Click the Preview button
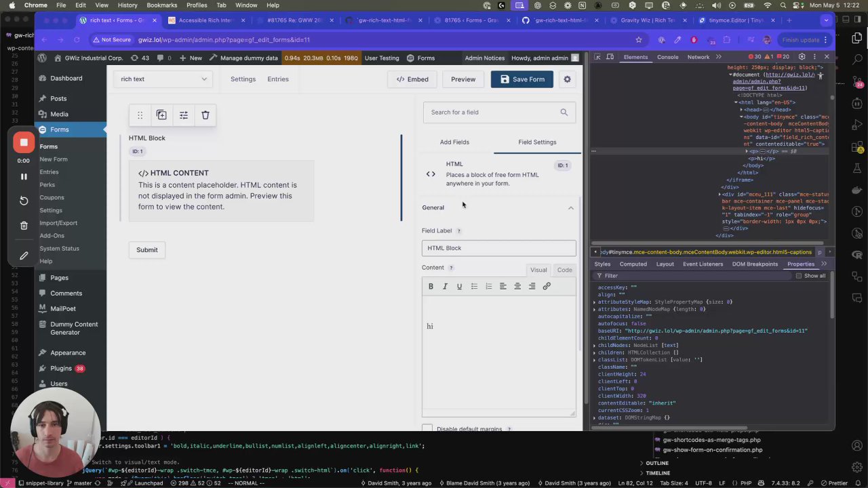868x488 pixels. point(463,79)
